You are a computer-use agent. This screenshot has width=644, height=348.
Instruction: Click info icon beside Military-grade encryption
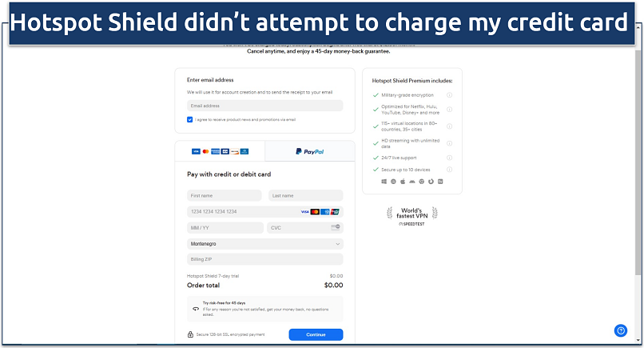[x=450, y=94]
